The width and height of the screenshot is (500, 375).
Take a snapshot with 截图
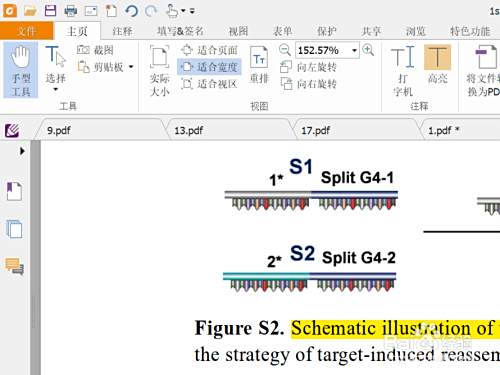(x=95, y=50)
